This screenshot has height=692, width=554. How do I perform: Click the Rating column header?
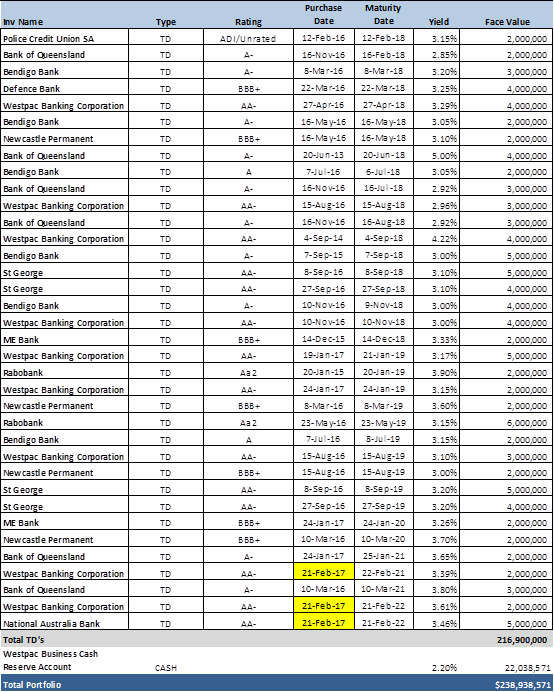point(248,22)
